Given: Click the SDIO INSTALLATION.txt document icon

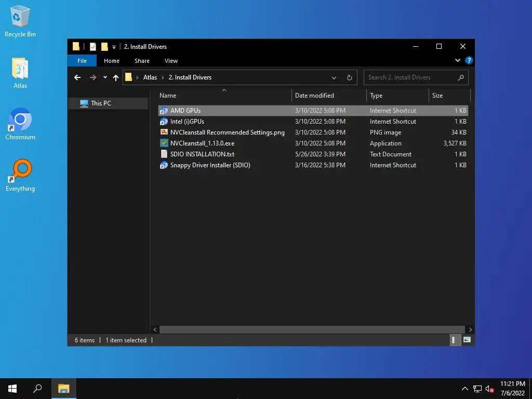Looking at the screenshot, I should (164, 154).
